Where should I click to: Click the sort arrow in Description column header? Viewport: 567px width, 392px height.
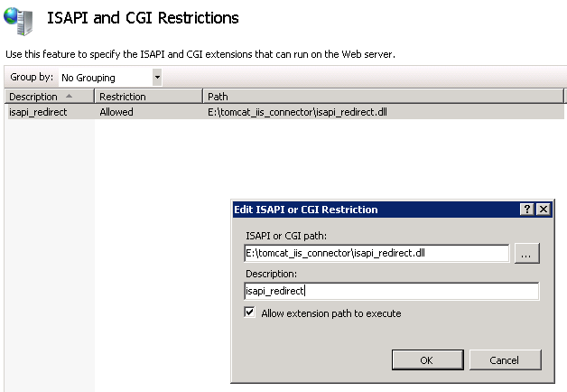(x=70, y=96)
